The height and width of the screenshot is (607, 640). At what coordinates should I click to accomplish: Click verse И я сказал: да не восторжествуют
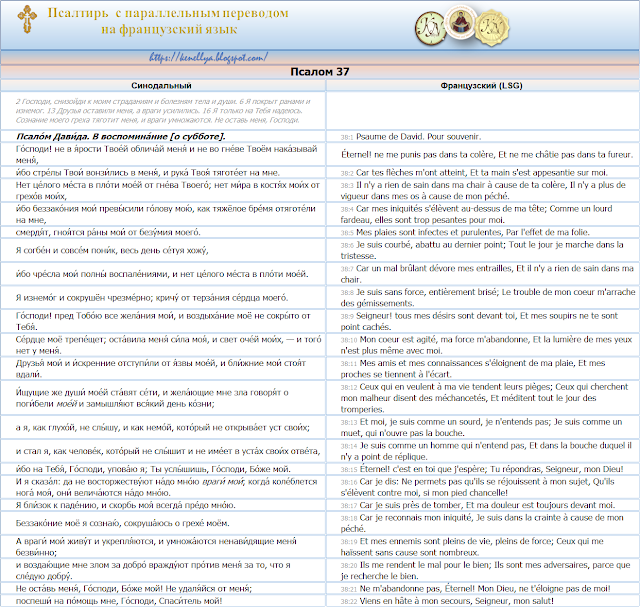click(167, 487)
